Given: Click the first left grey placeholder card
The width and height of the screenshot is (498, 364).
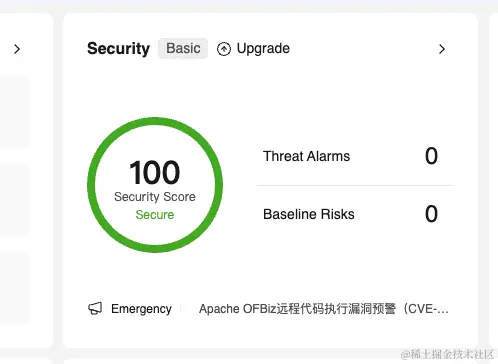Looking at the screenshot, I should click(15, 112).
